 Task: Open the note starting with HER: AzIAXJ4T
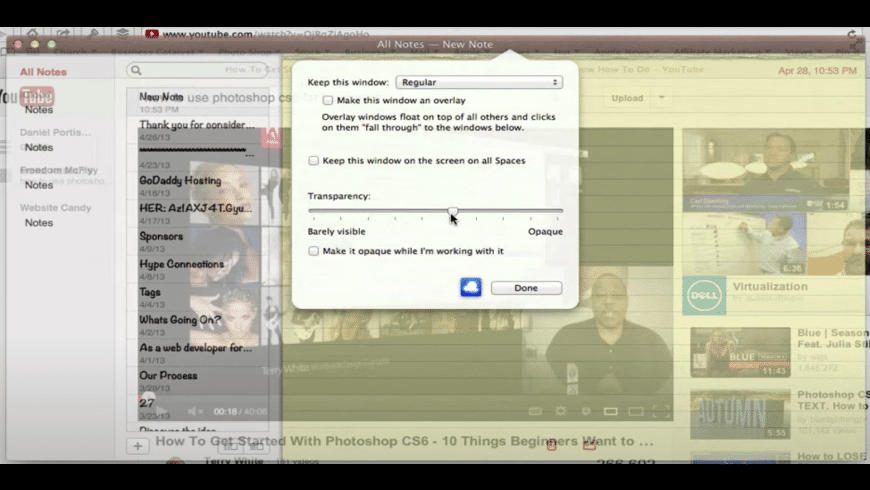(198, 214)
